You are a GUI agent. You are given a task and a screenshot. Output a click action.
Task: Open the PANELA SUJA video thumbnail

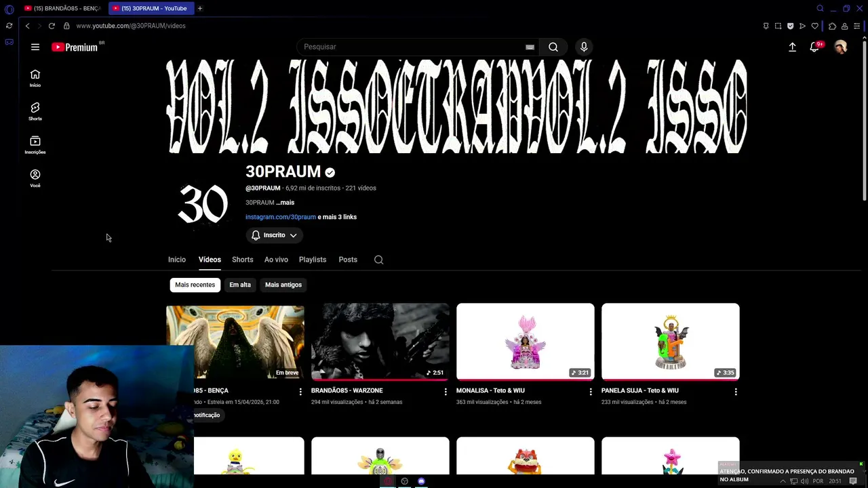point(671,342)
